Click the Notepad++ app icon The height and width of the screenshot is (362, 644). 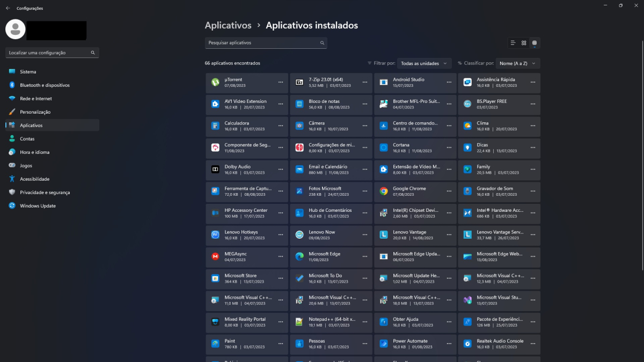299,322
